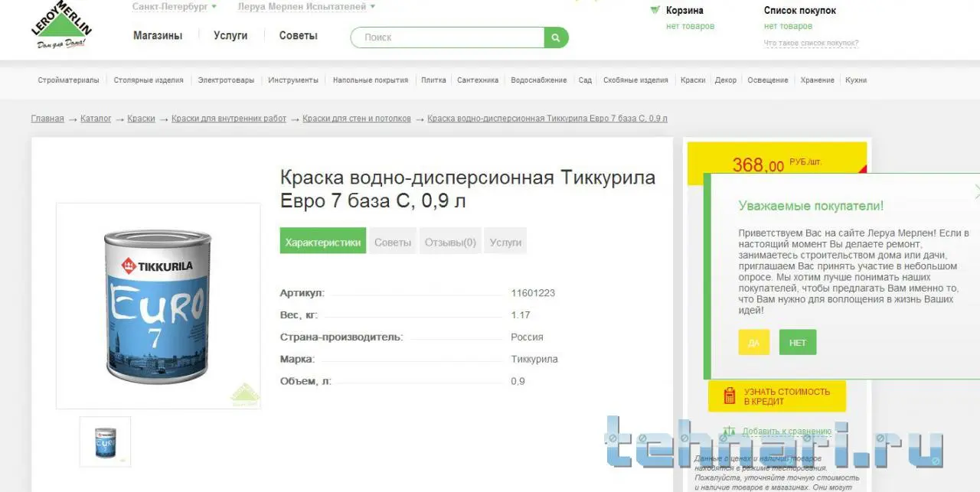Expand the Леруа Мерлен Испытателей store dropdown
Screen dimensions: 980x492
(306, 7)
